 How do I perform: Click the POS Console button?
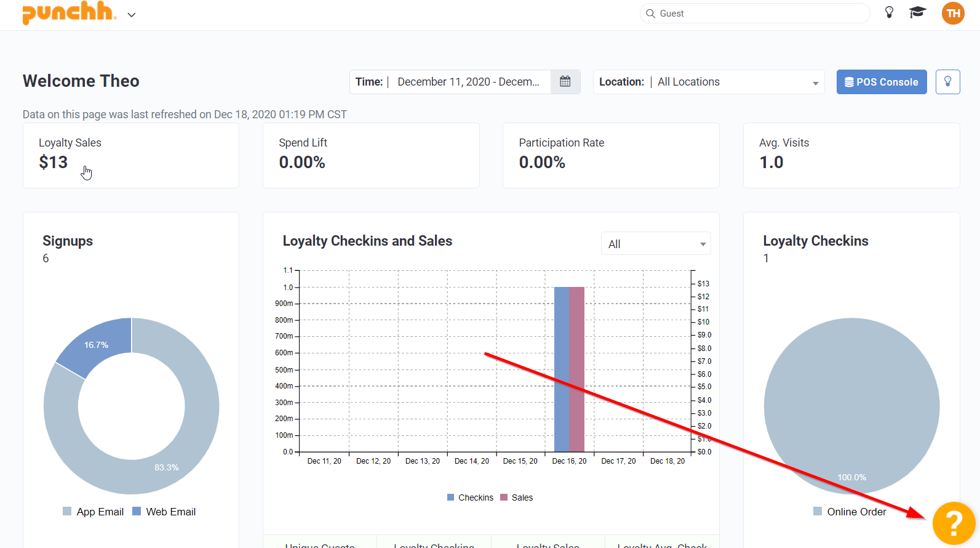click(881, 82)
